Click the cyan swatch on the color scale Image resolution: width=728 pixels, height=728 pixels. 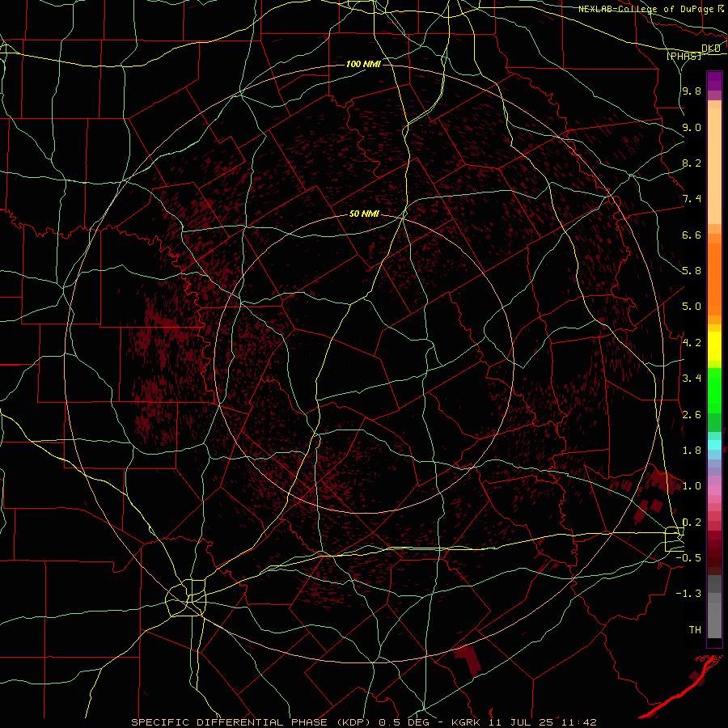pyautogui.click(x=714, y=444)
